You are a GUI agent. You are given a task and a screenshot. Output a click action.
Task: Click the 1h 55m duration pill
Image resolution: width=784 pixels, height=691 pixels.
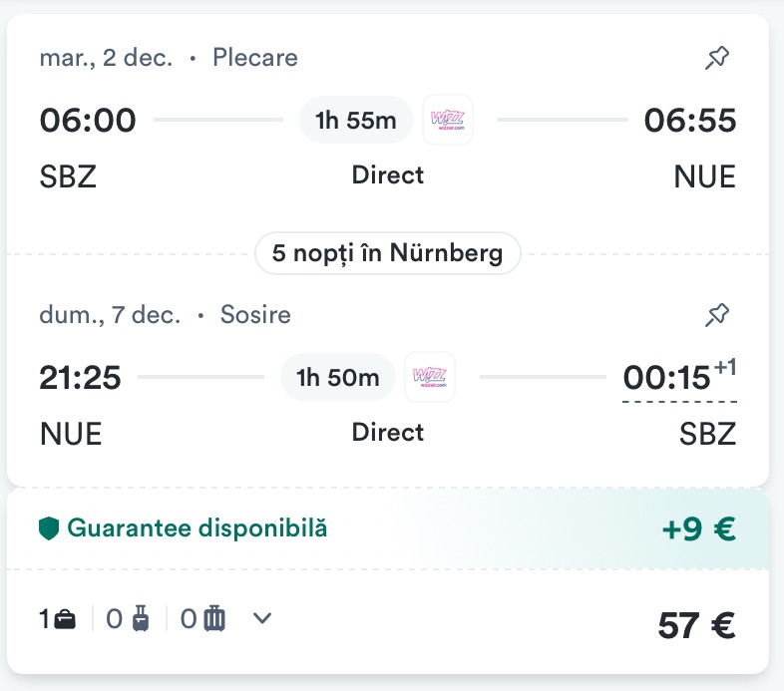click(x=356, y=121)
